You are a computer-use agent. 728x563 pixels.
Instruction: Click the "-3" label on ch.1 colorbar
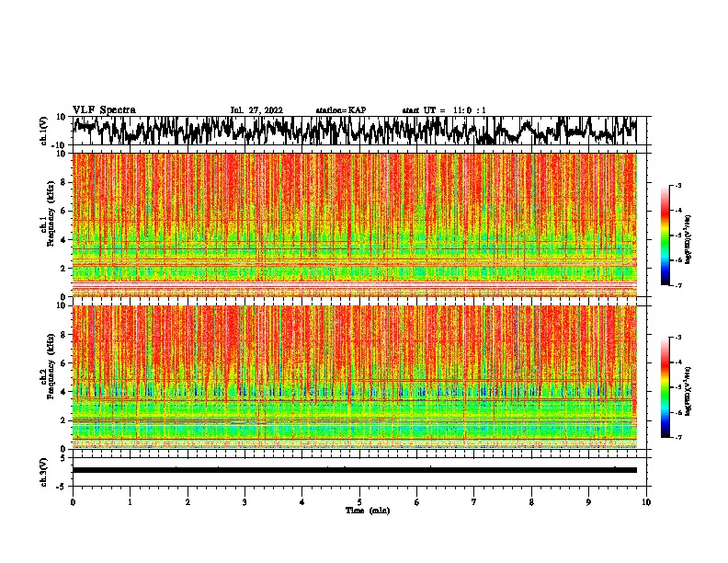pos(677,185)
